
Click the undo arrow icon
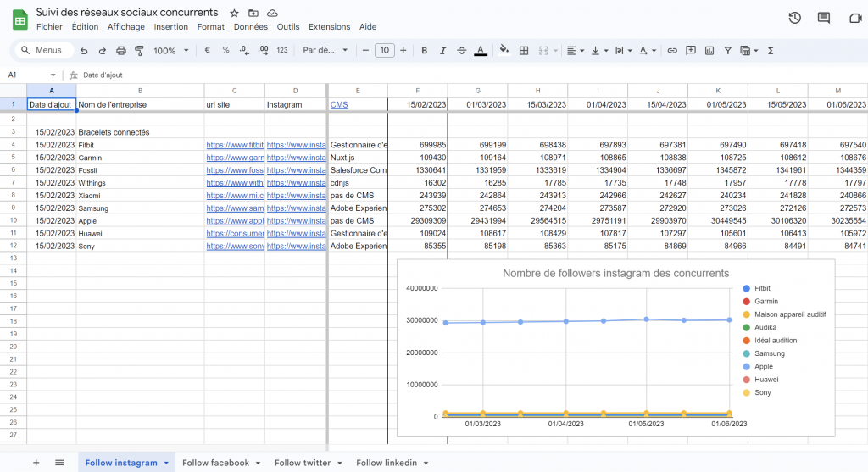click(84, 51)
